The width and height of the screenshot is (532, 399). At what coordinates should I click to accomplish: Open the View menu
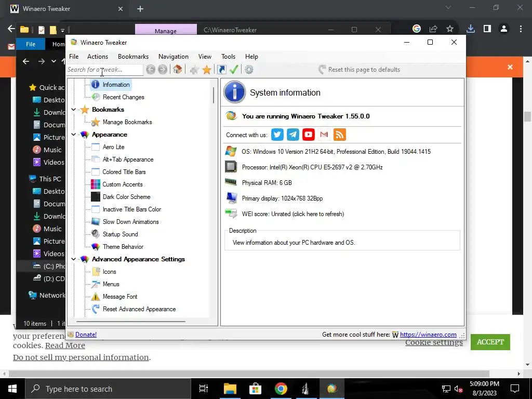click(x=205, y=57)
